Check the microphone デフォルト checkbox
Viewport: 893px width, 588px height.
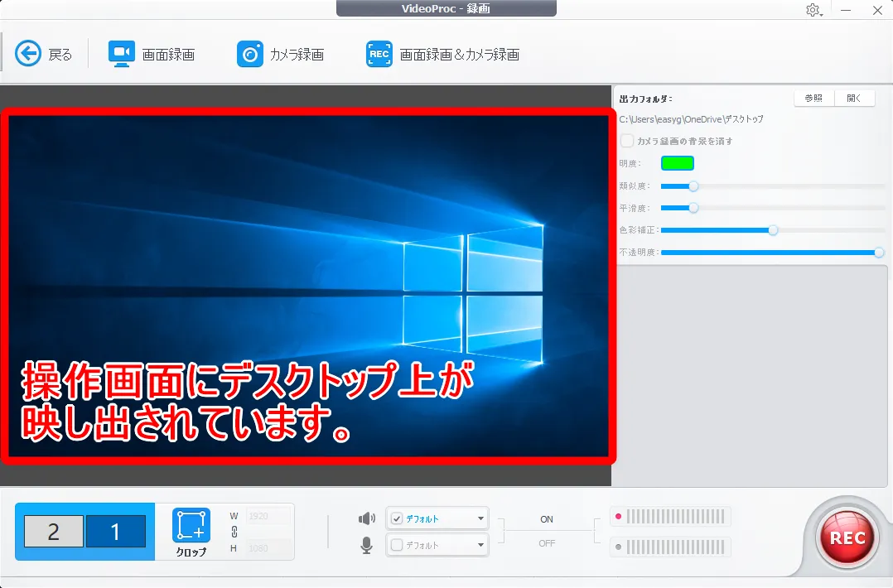pyautogui.click(x=397, y=545)
